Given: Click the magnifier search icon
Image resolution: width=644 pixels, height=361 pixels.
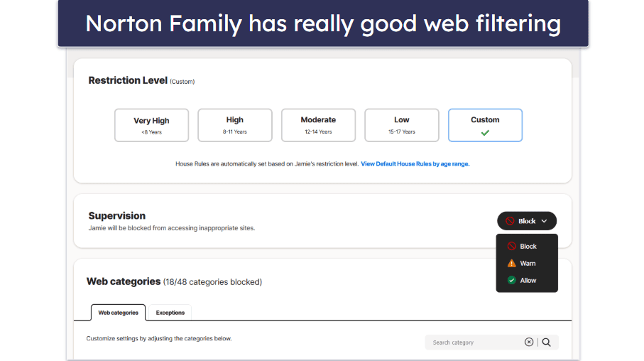Looking at the screenshot, I should point(546,342).
